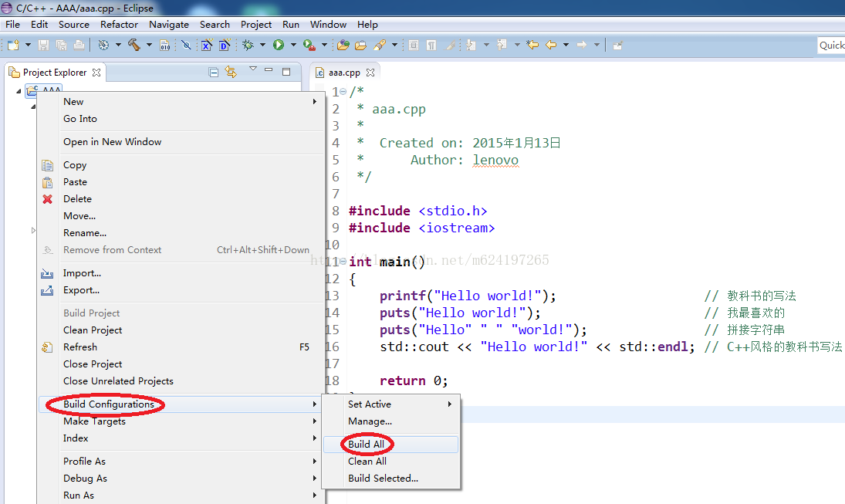This screenshot has height=504, width=845.
Task: Click the New file wizard toolbar icon
Action: click(13, 46)
